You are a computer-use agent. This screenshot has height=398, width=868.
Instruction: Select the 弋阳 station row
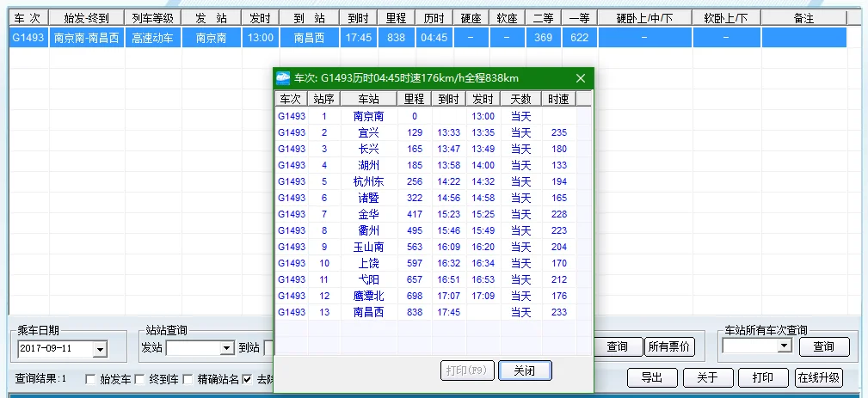tap(426, 279)
